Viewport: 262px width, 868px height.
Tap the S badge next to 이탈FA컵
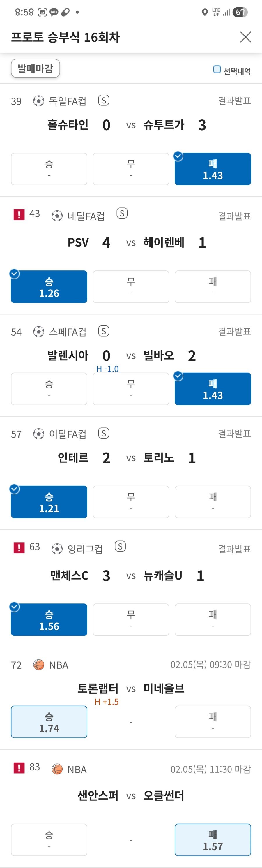(x=104, y=433)
